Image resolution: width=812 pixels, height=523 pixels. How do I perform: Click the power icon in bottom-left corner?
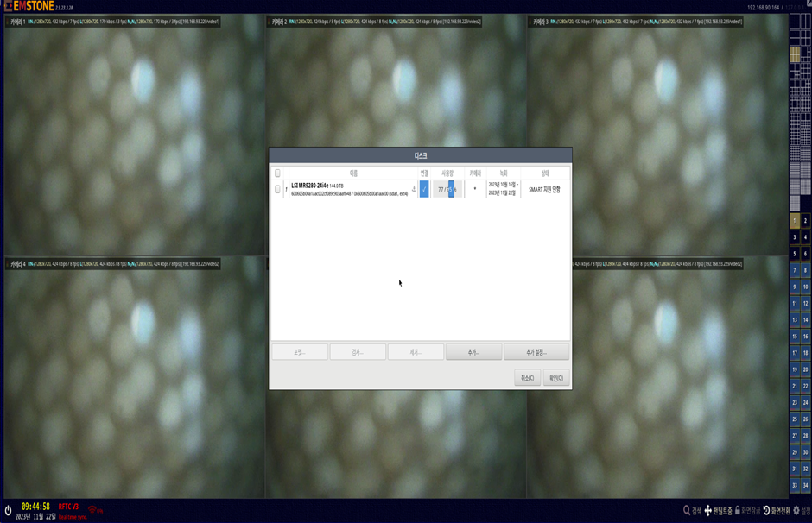[9, 511]
